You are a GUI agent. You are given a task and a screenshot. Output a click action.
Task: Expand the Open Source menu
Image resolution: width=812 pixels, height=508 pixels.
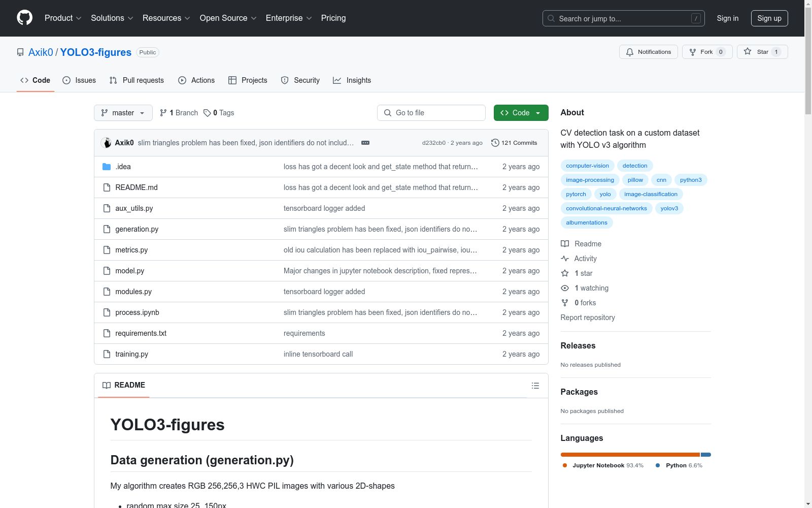click(228, 18)
